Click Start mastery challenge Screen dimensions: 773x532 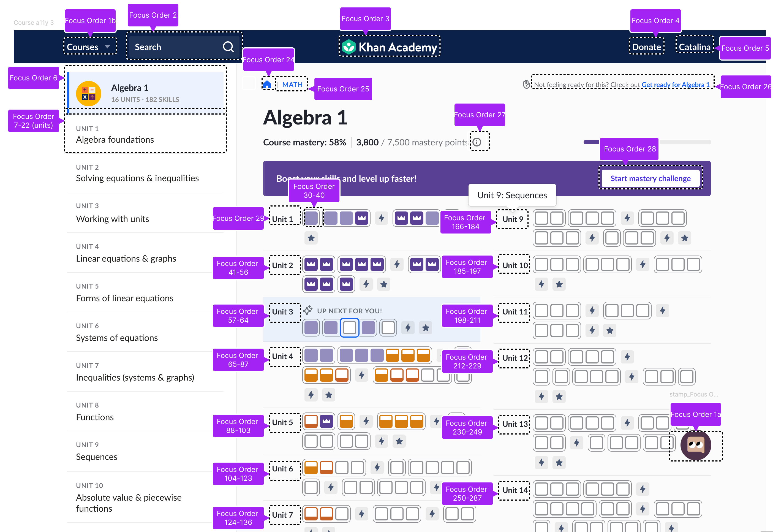pyautogui.click(x=650, y=178)
